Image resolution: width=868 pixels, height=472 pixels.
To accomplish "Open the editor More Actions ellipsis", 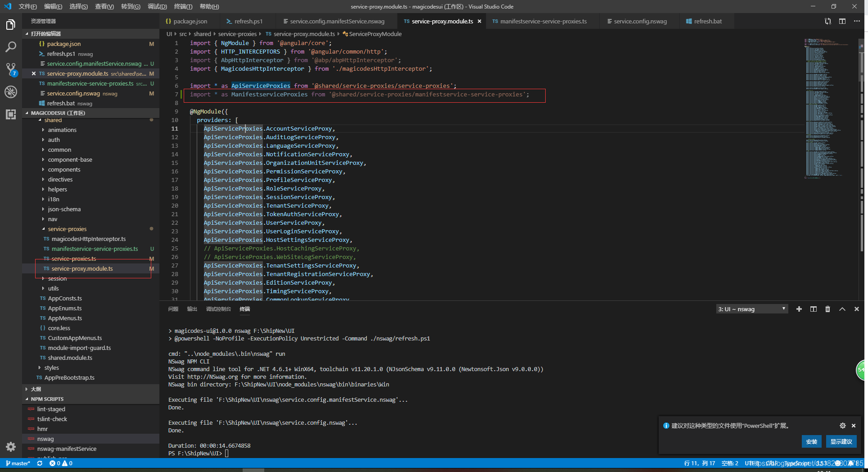I will point(857,21).
